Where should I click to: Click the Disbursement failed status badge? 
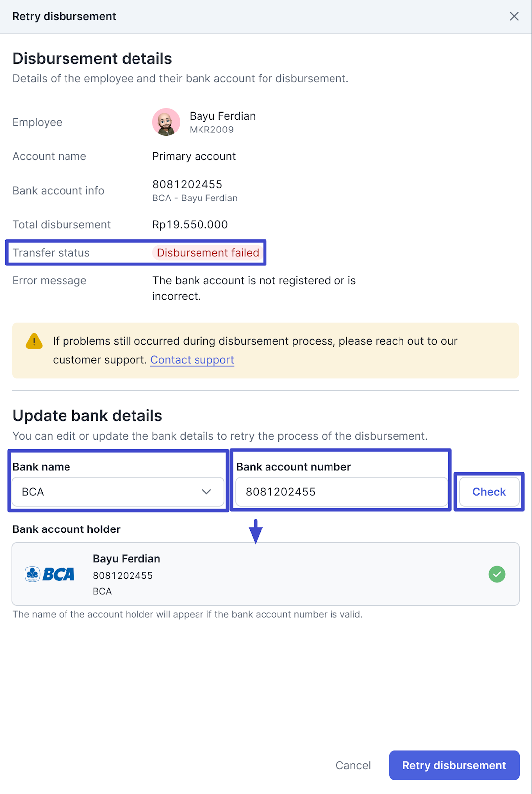[207, 253]
